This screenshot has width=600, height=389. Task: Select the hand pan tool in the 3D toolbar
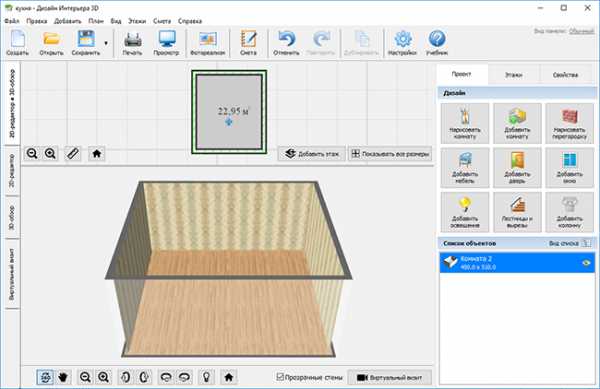pyautogui.click(x=63, y=377)
